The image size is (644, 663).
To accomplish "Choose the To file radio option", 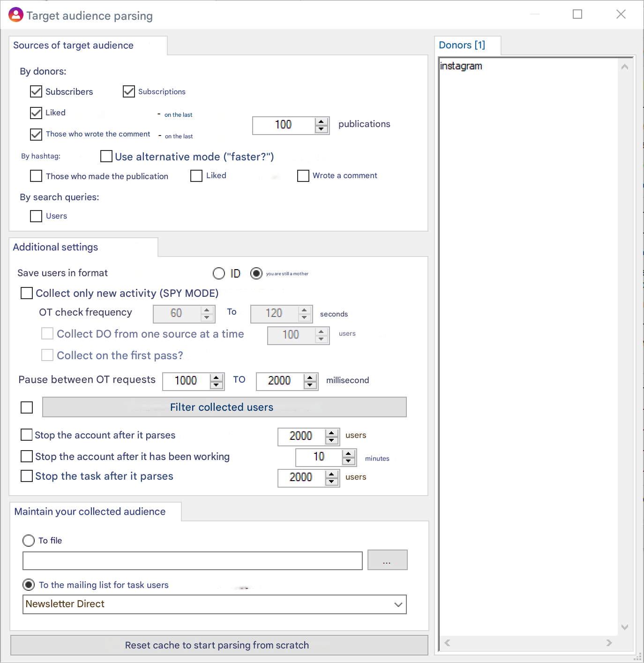I will tap(29, 541).
